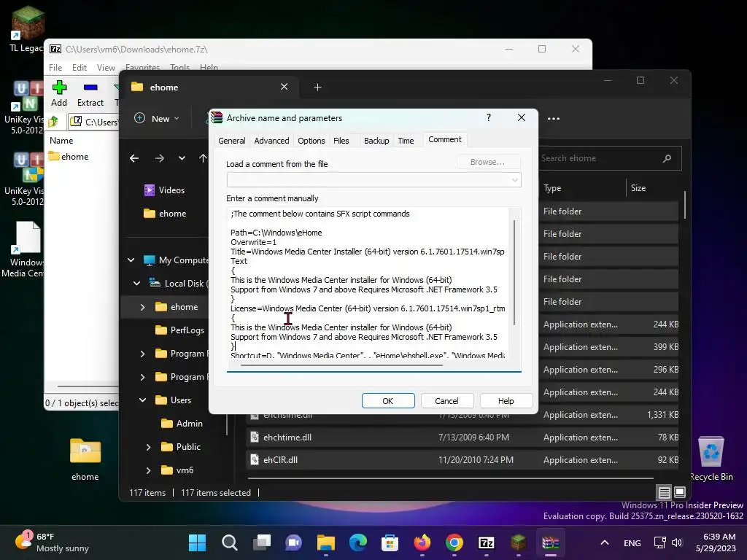Open recent locations chevron in Explorer
The width and height of the screenshot is (747, 560).
[x=182, y=158]
